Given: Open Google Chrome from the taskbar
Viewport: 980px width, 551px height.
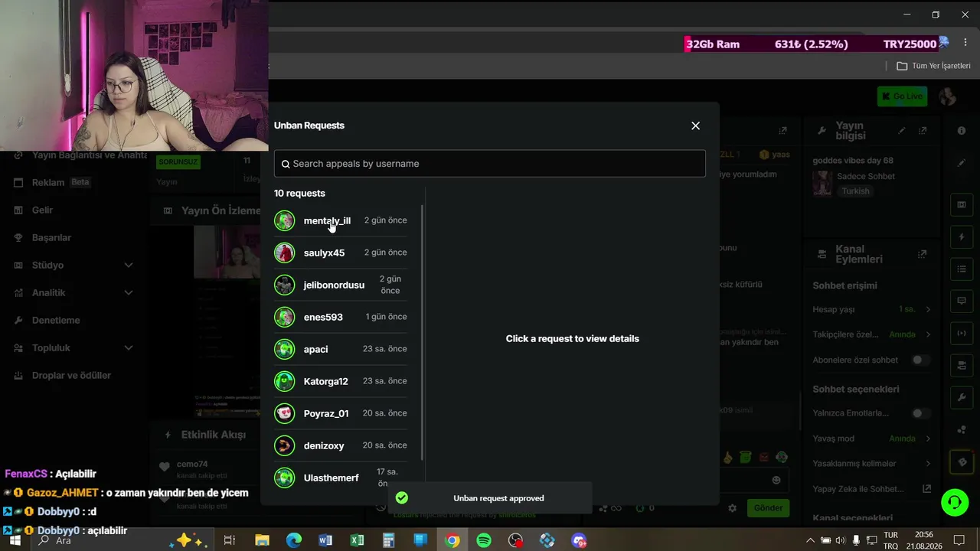Looking at the screenshot, I should 452,540.
